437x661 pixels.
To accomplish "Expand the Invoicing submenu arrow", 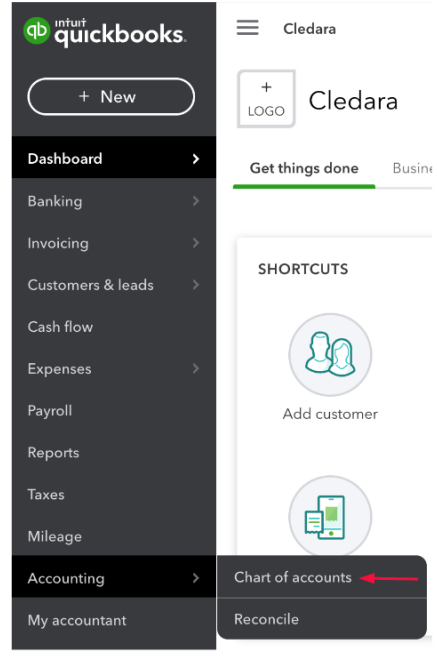I will (x=196, y=243).
